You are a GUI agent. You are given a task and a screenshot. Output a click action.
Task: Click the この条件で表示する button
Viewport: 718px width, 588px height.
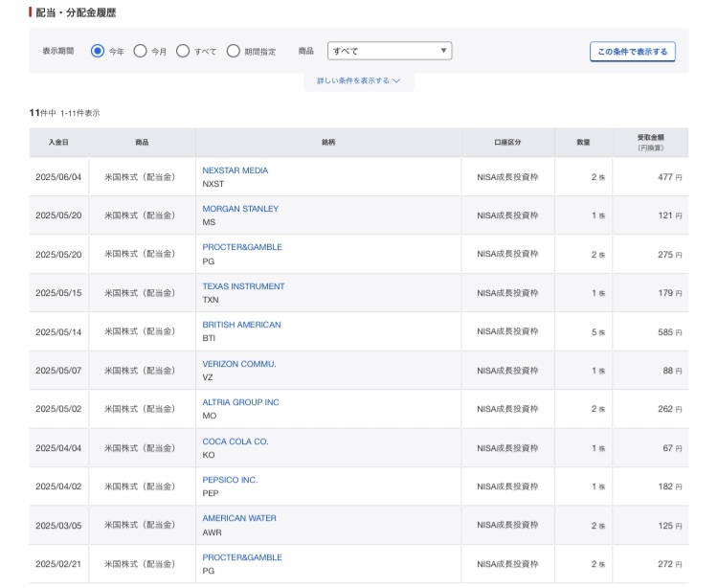pos(633,52)
